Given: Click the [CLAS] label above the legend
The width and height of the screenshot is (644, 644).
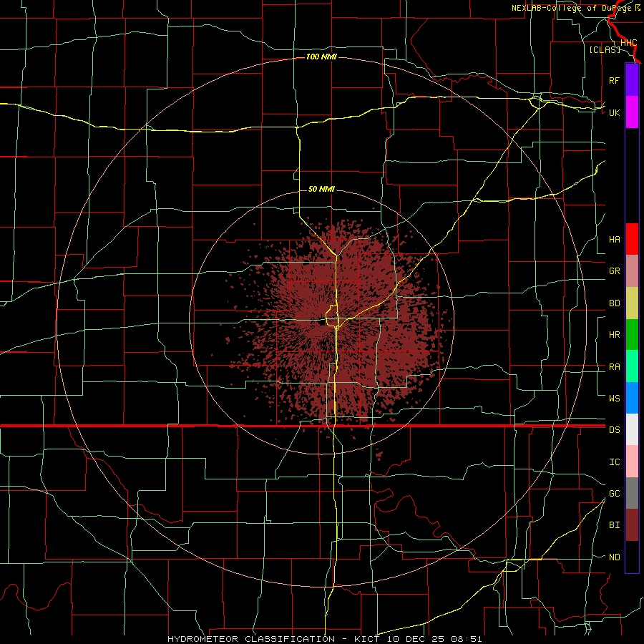Looking at the screenshot, I should 605,49.
